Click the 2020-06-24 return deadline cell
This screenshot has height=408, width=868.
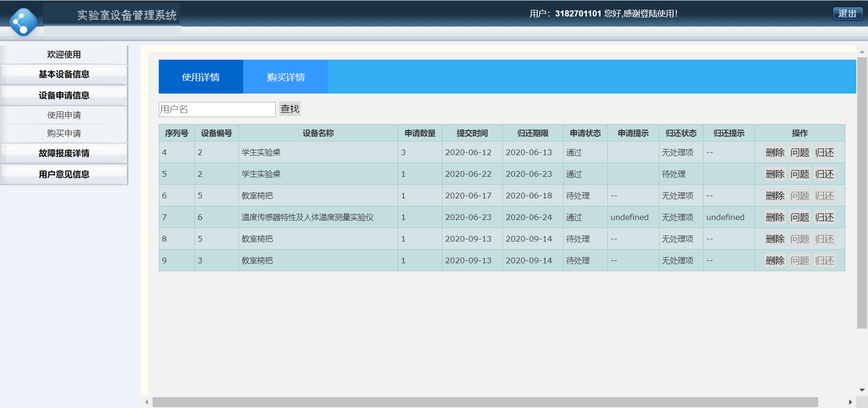[533, 217]
